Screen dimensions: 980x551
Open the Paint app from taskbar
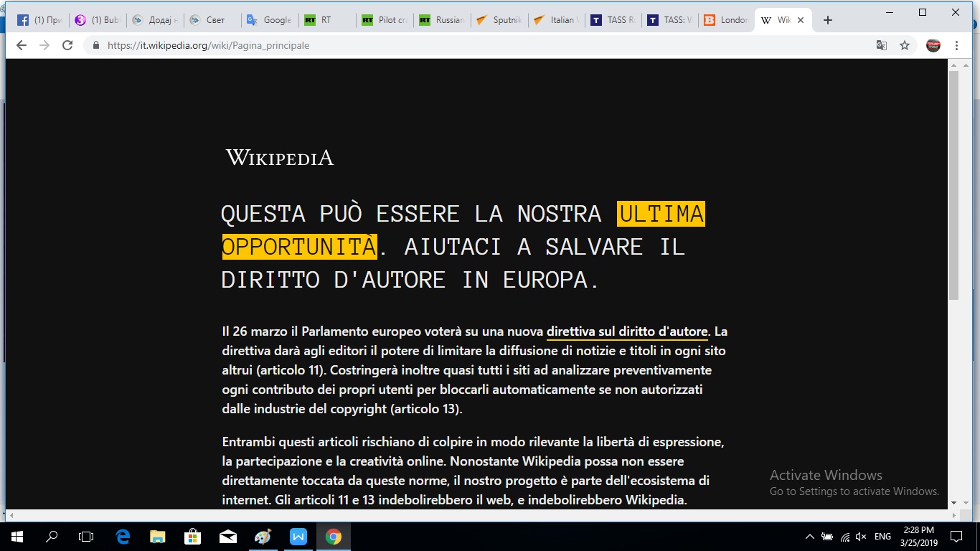263,536
